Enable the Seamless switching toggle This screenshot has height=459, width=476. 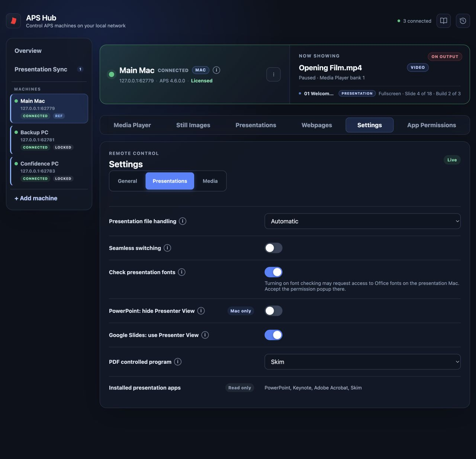pyautogui.click(x=273, y=248)
